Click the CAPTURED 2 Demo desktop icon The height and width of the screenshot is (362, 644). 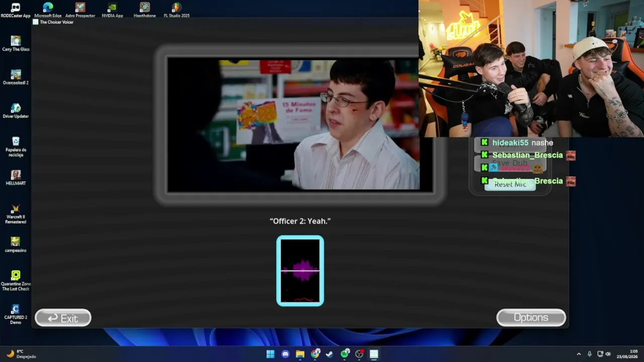point(16,315)
